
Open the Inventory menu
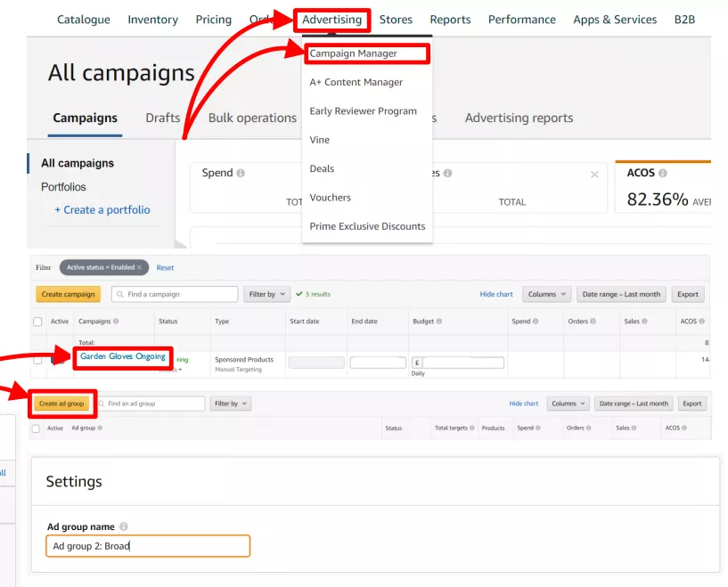coord(152,20)
